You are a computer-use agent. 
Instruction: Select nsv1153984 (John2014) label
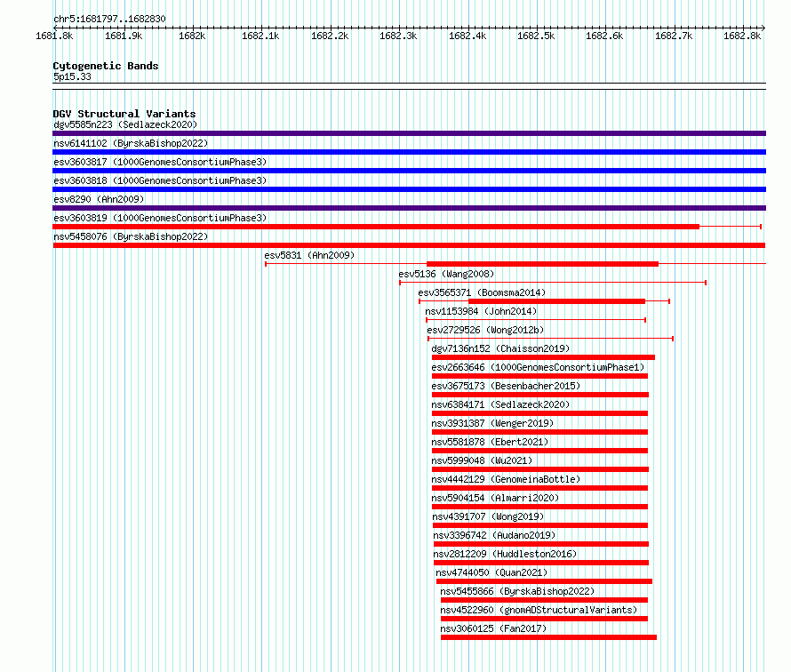[481, 311]
